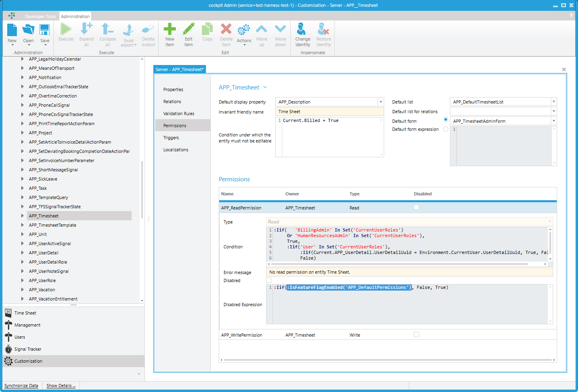Switch to Developer Tools ribbon tab
Screen dimensions: 578x392
(40, 16)
